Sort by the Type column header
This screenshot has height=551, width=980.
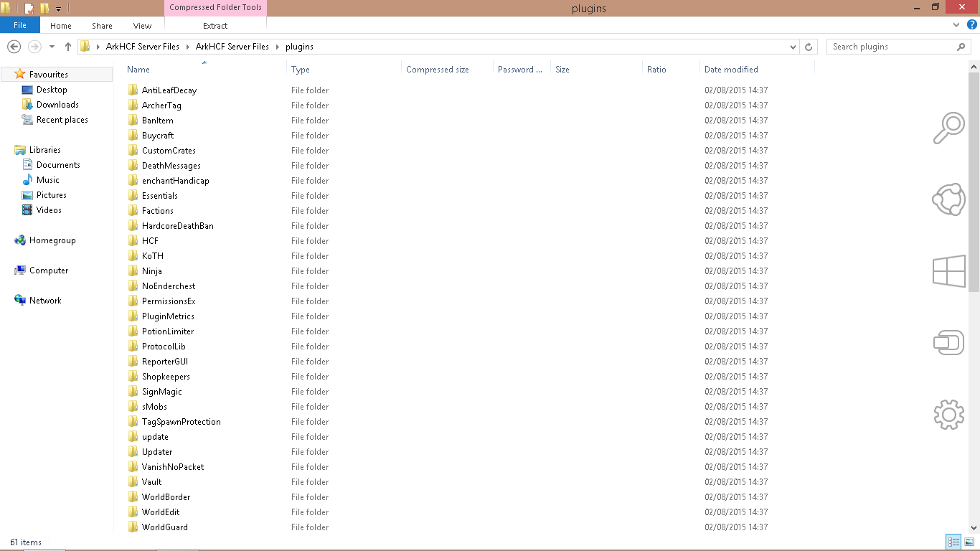(x=301, y=70)
